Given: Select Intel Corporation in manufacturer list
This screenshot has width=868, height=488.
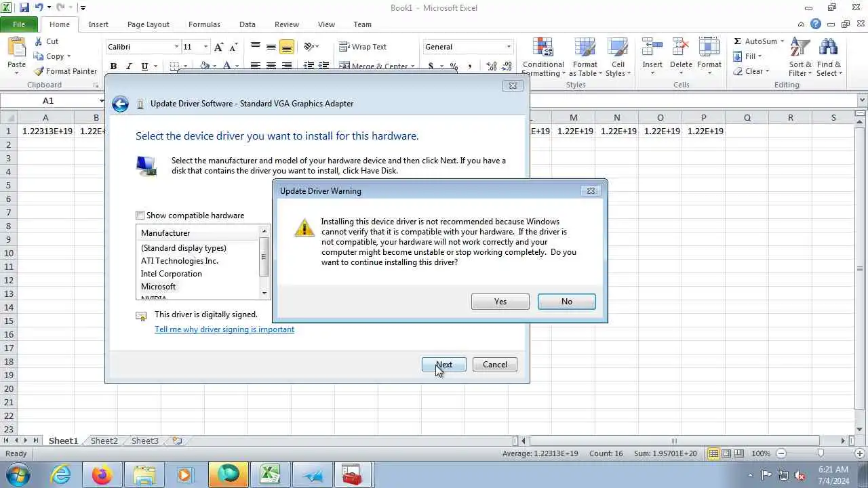Looking at the screenshot, I should tap(171, 274).
